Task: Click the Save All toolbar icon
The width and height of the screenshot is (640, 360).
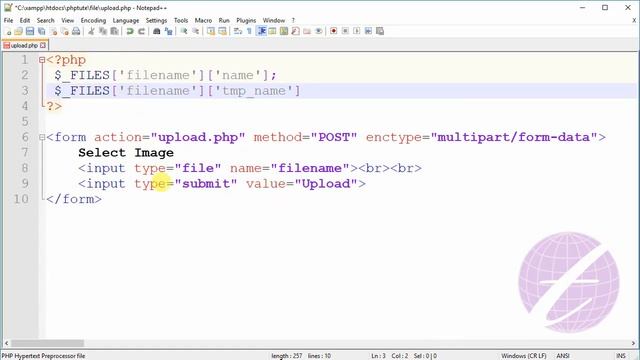Action: pos(42,31)
